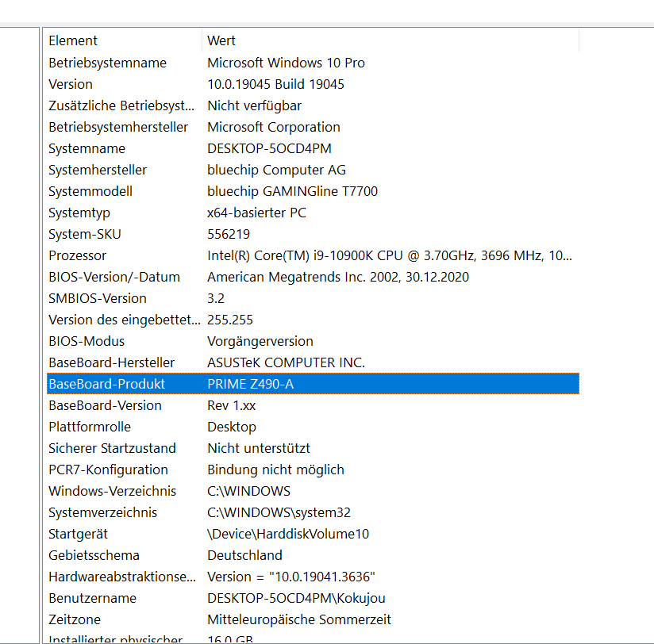
Task: Select the Benutzername row
Action: [313, 598]
